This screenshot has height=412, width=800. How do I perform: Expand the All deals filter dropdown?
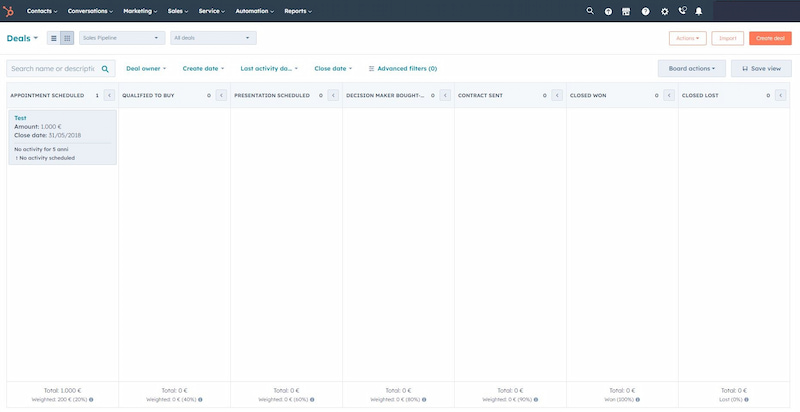pyautogui.click(x=213, y=38)
